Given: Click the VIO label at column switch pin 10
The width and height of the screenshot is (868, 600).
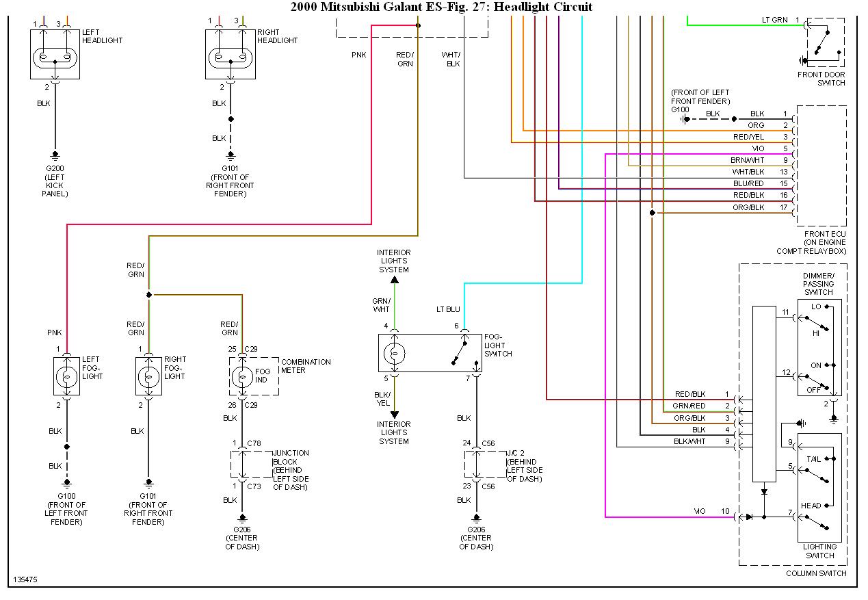Looking at the screenshot, I should 700,511.
